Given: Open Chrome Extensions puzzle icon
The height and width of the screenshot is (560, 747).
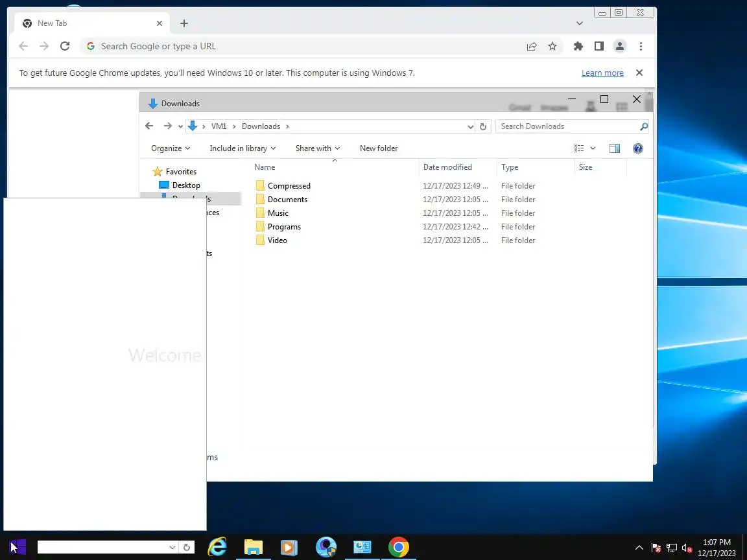Looking at the screenshot, I should (x=578, y=46).
